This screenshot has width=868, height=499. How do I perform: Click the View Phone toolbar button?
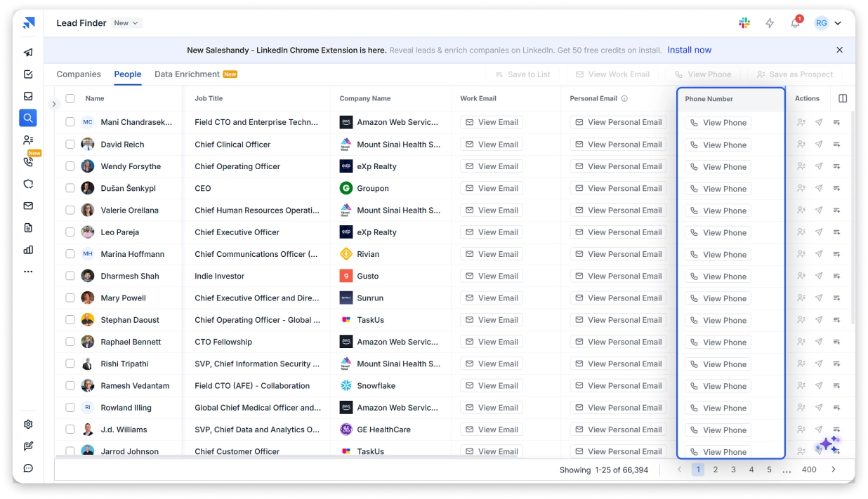click(704, 74)
